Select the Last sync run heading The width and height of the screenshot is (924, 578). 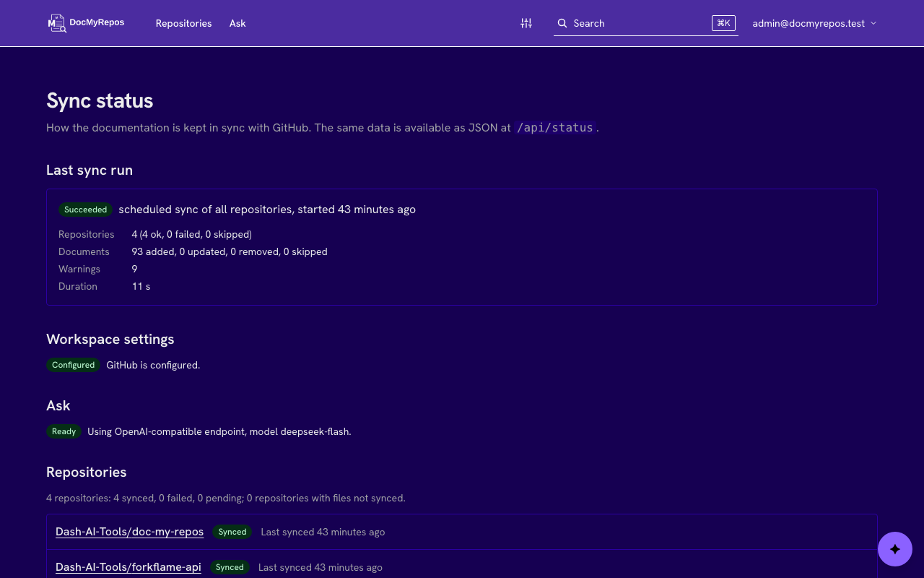pyautogui.click(x=90, y=171)
